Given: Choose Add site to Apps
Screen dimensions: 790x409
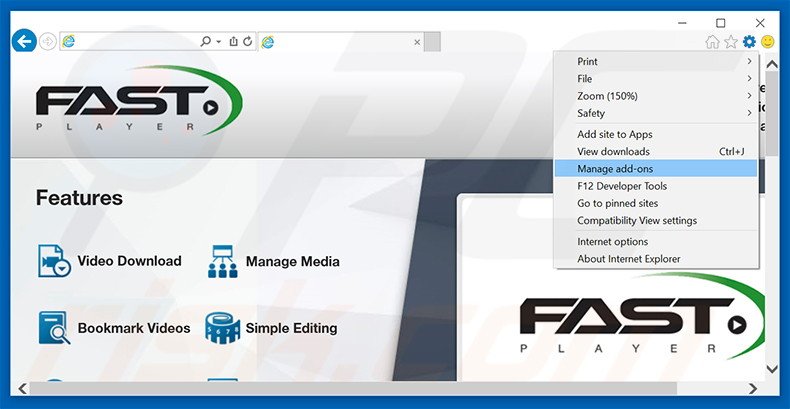Looking at the screenshot, I should click(656, 134).
